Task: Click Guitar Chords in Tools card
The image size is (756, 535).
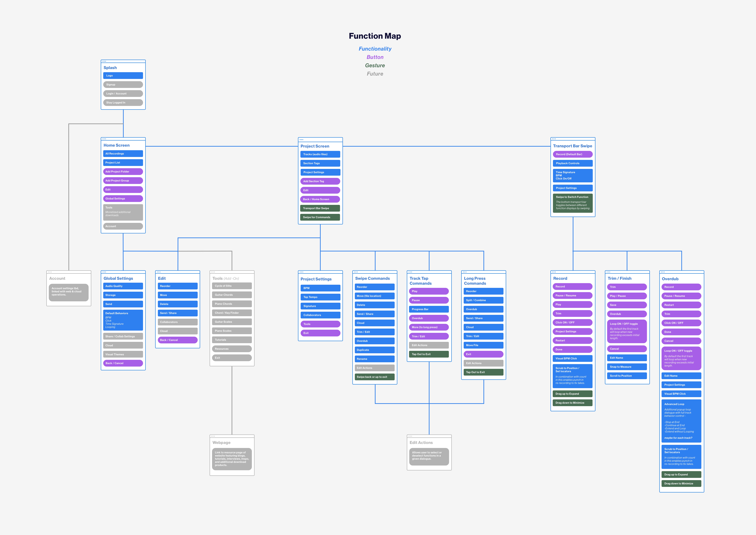Action: coord(232,295)
